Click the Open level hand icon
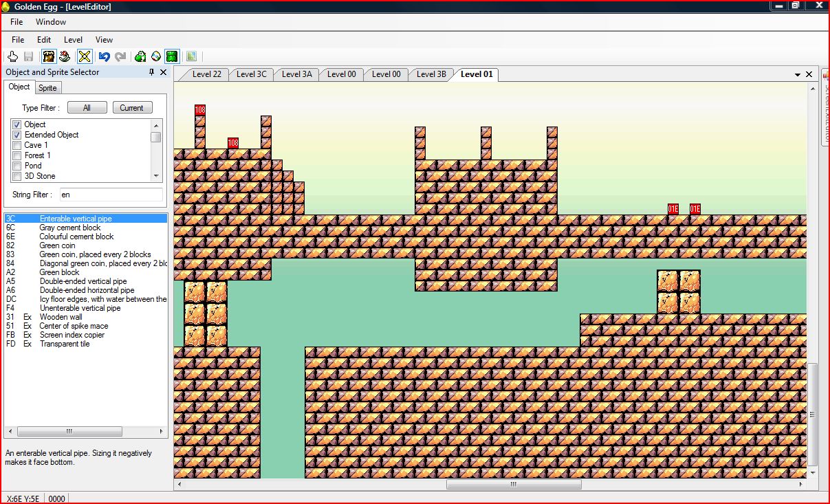 pyautogui.click(x=12, y=56)
